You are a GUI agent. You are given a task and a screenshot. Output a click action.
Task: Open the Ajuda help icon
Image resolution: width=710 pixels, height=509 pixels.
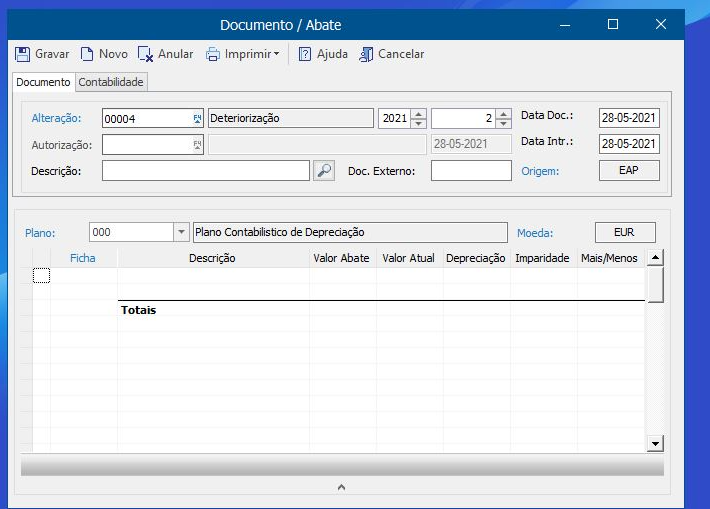[305, 54]
